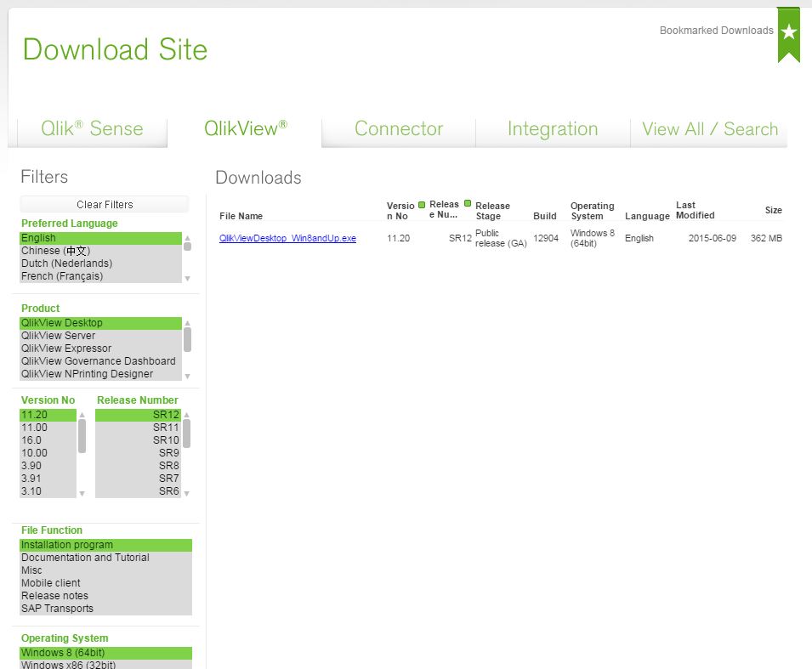Screen dimensions: 812x669
Task: Select version 11.20 filter
Action: (48, 416)
